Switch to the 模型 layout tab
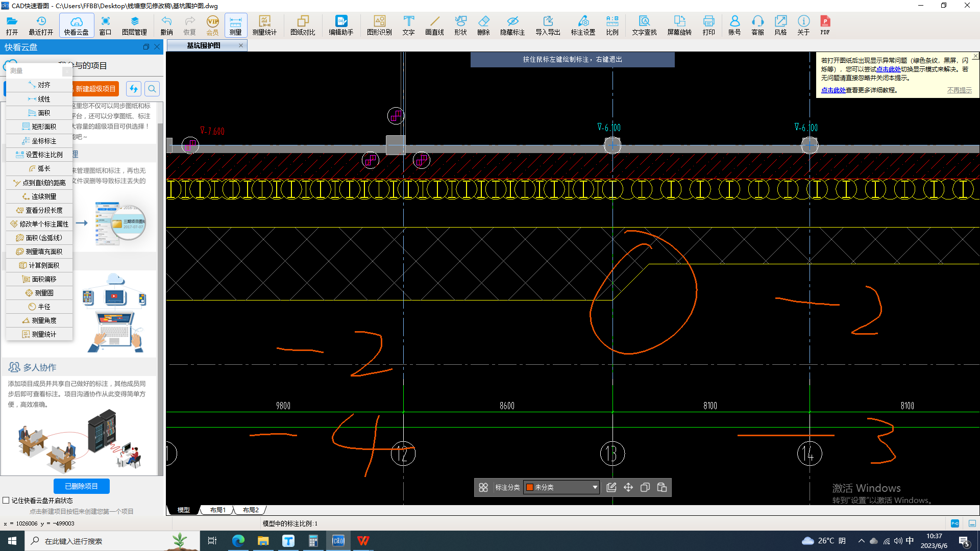The height and width of the screenshot is (551, 980). (x=183, y=510)
